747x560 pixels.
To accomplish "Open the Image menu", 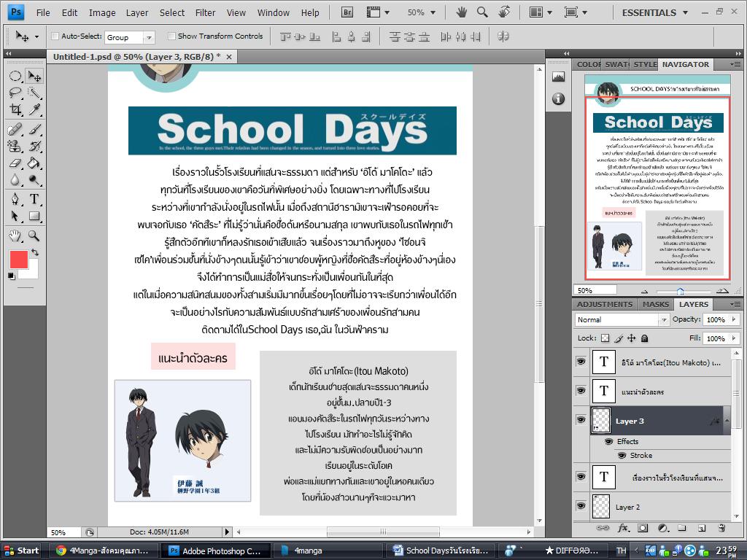I will point(102,13).
